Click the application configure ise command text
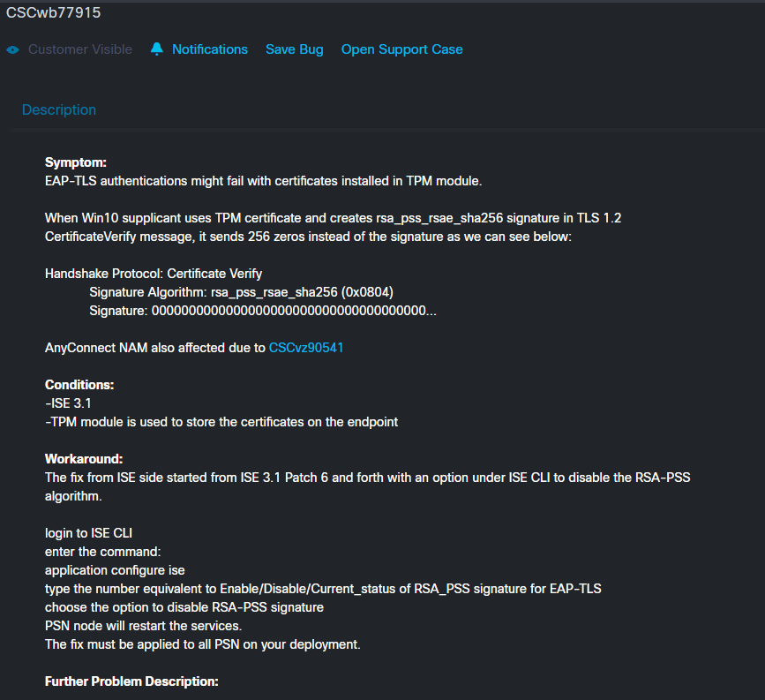Screen dimensions: 765x700 [115, 570]
